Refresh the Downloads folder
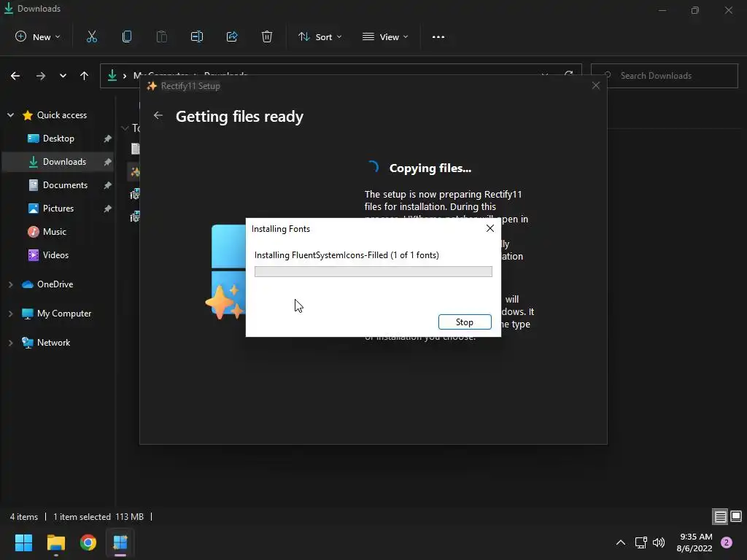 click(568, 75)
